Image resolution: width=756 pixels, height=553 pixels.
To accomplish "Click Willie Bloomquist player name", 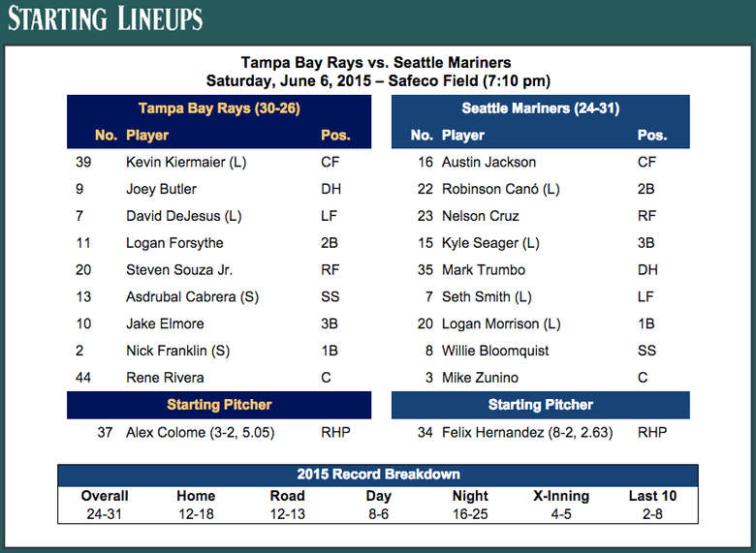I will pos(495,351).
